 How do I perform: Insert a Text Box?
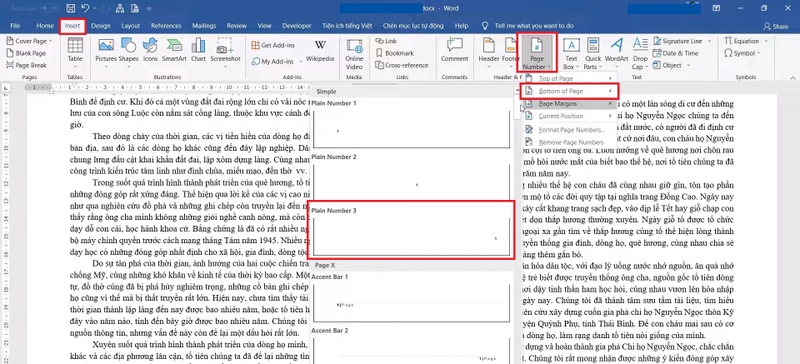click(570, 54)
